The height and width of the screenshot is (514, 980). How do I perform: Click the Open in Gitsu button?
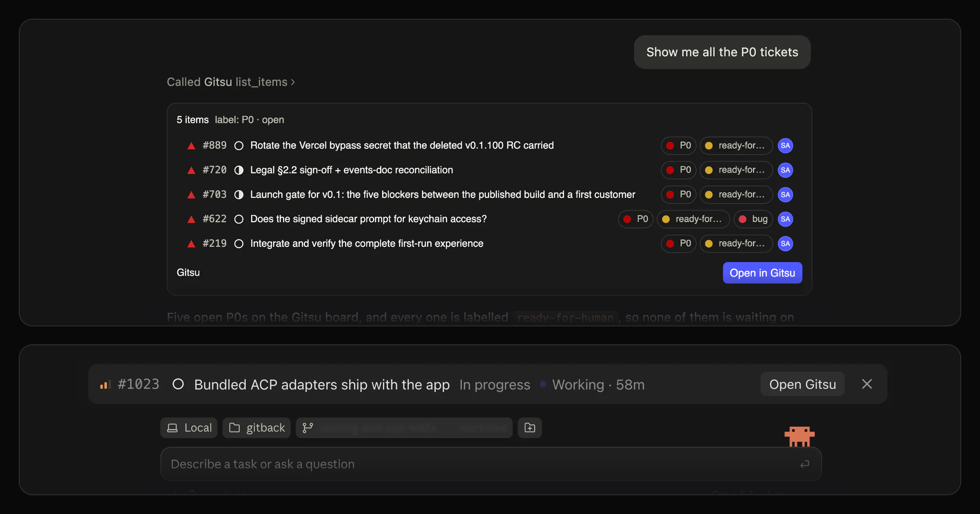tap(762, 273)
